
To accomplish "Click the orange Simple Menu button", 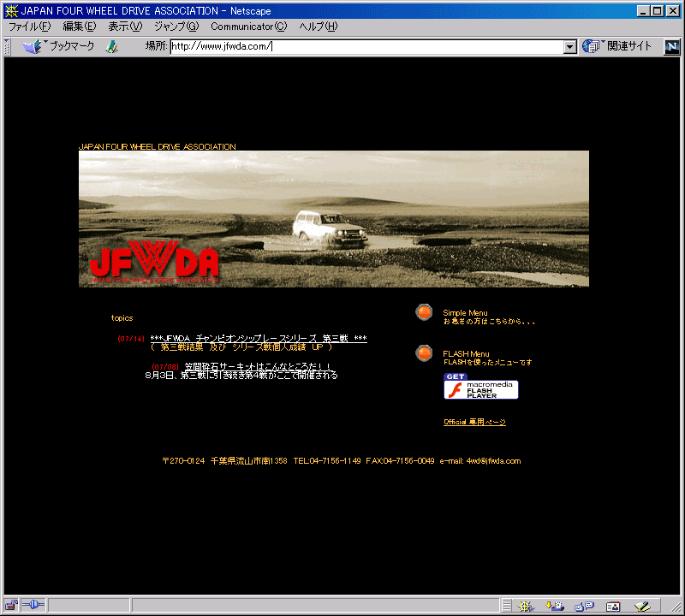I will 424,312.
